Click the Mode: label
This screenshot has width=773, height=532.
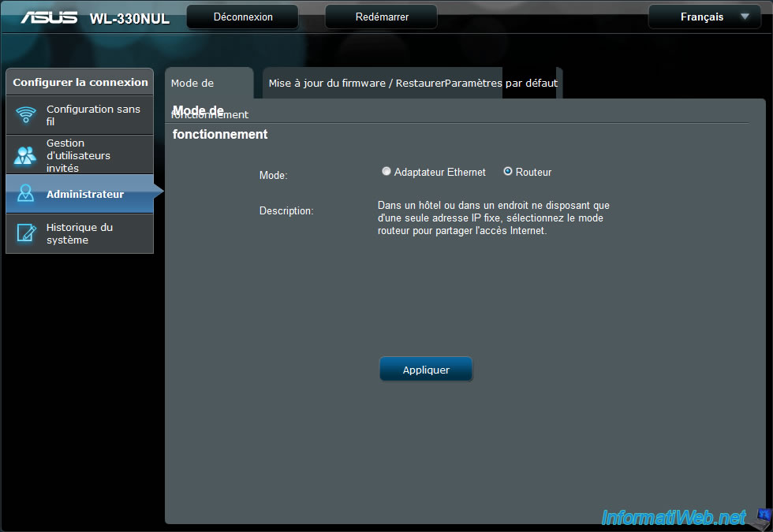point(273,175)
